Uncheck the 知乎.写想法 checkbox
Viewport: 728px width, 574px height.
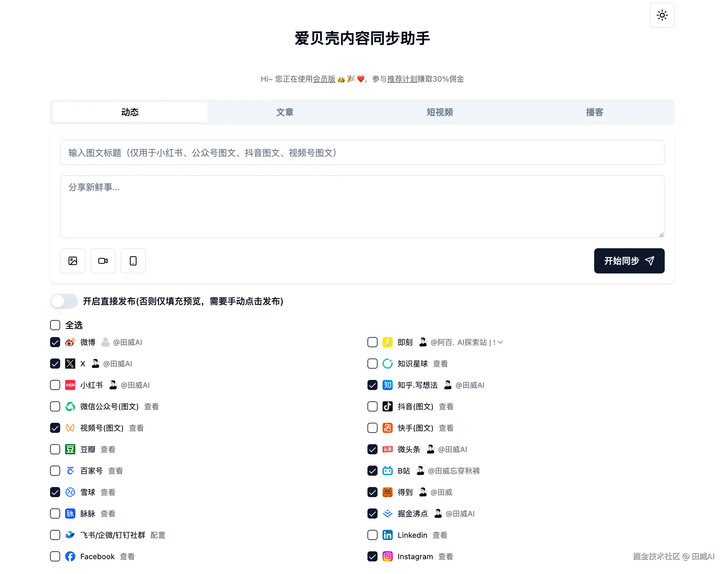(372, 385)
